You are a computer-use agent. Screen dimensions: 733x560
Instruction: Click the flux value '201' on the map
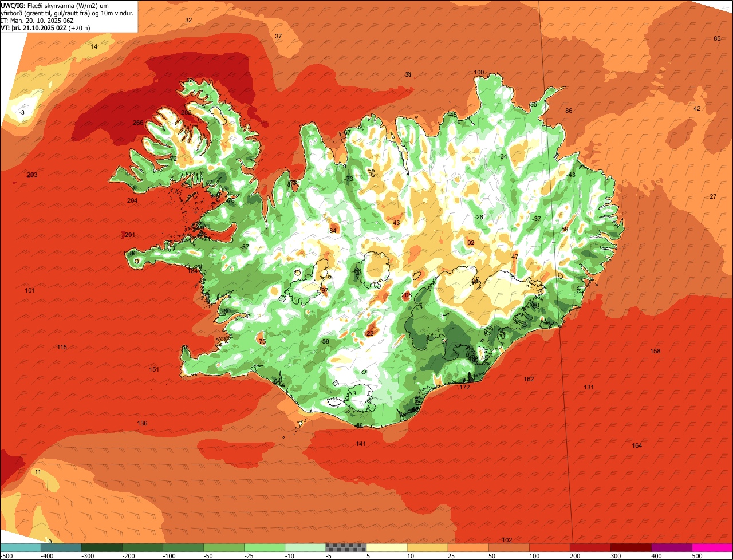point(130,235)
